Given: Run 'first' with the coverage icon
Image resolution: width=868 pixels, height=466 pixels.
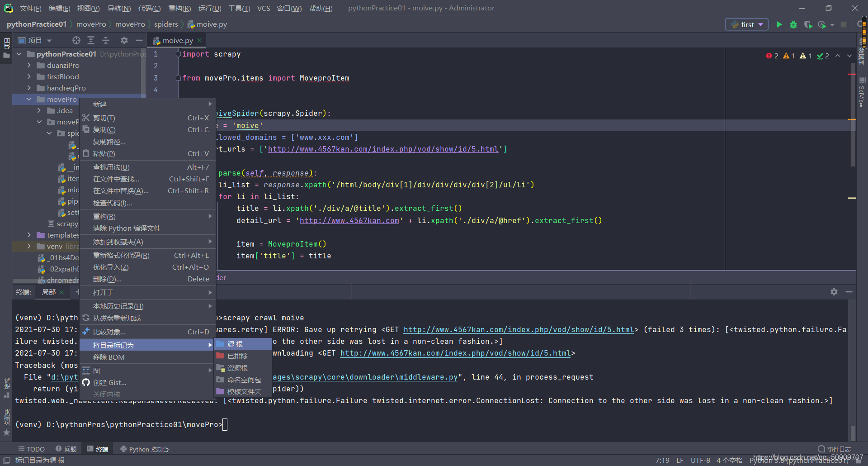Looking at the screenshot, I should tap(808, 25).
